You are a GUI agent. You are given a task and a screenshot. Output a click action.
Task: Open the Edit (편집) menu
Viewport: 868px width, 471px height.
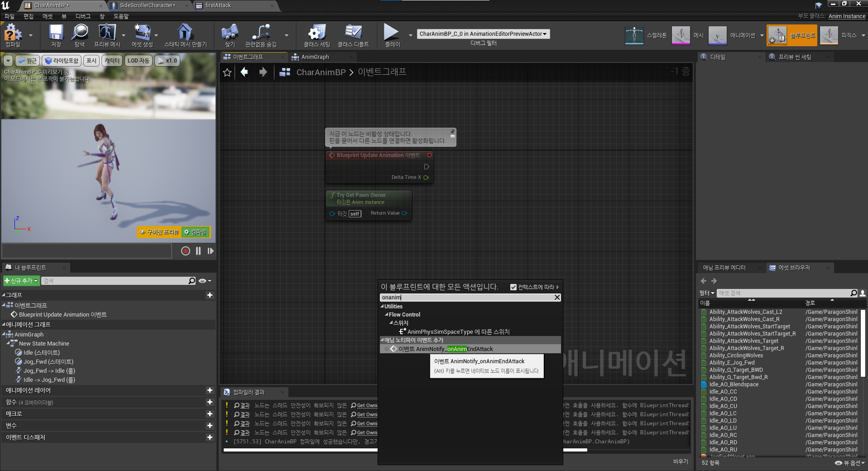pyautogui.click(x=29, y=16)
